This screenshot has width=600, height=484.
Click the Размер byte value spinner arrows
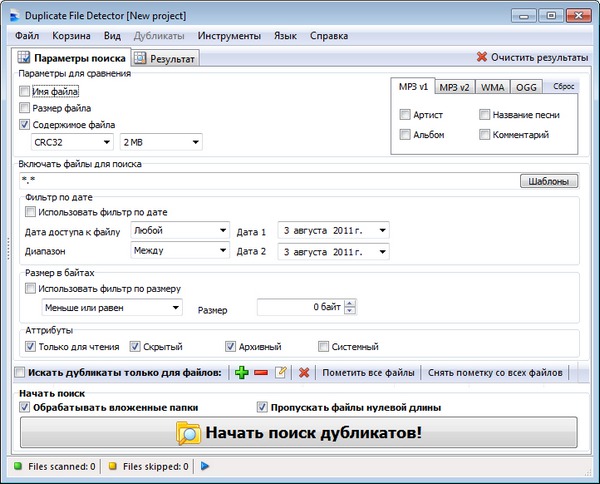pyautogui.click(x=349, y=308)
